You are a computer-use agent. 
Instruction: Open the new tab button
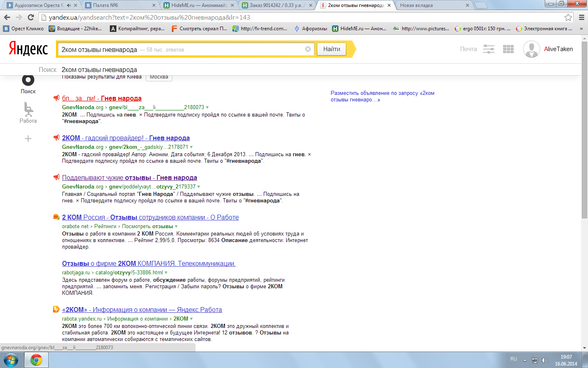coord(481,5)
